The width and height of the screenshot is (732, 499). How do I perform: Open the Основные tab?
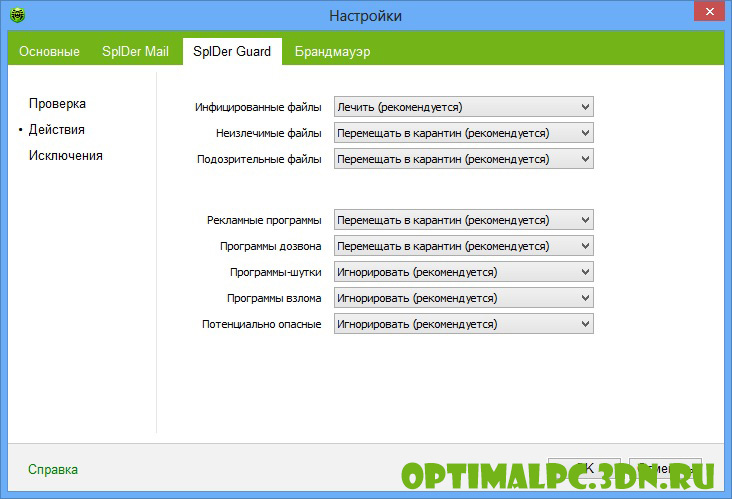click(x=49, y=51)
